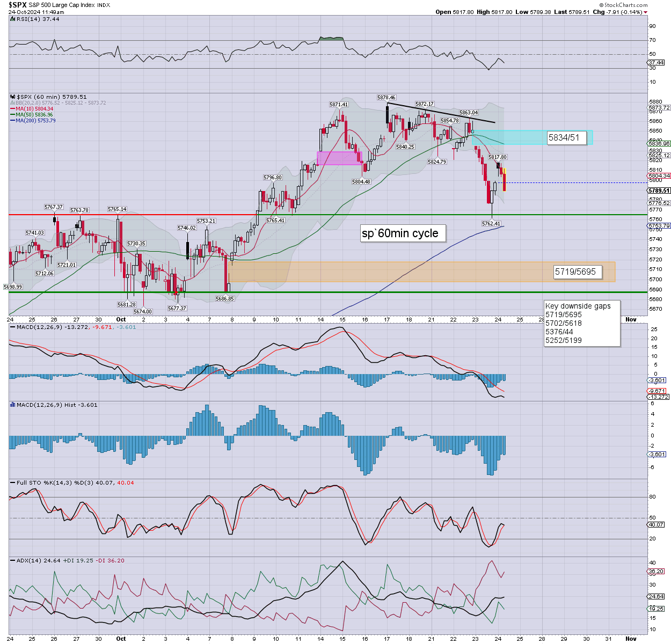Click the sp`60min cycle annotation text
Screen dimensions: 671x644
coord(400,233)
